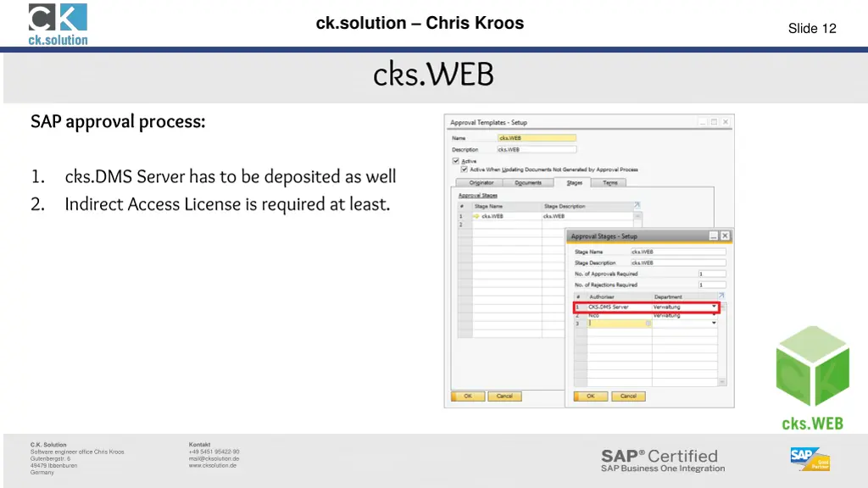Click Cancel in Approval Templates - Setup

point(504,396)
